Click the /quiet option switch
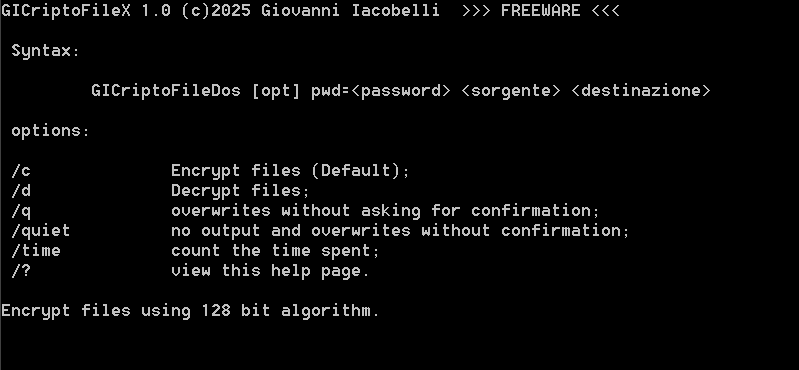The width and height of the screenshot is (799, 370). pyautogui.click(x=41, y=231)
